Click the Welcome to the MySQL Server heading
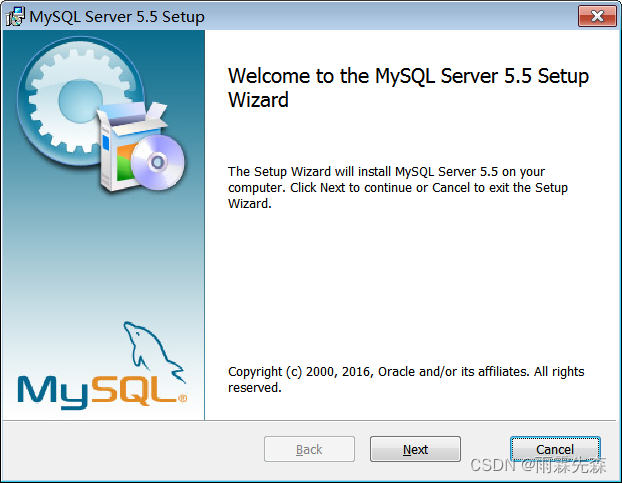622x483 pixels. click(408, 87)
